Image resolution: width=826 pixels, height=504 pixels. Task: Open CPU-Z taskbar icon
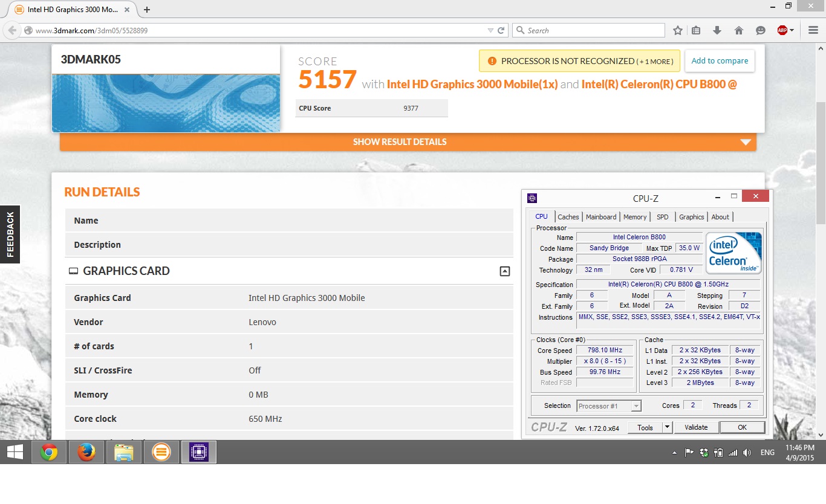pyautogui.click(x=199, y=452)
